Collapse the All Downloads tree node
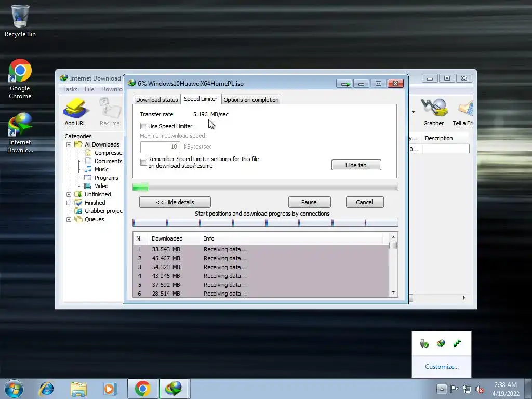532x399 pixels. pos(69,144)
